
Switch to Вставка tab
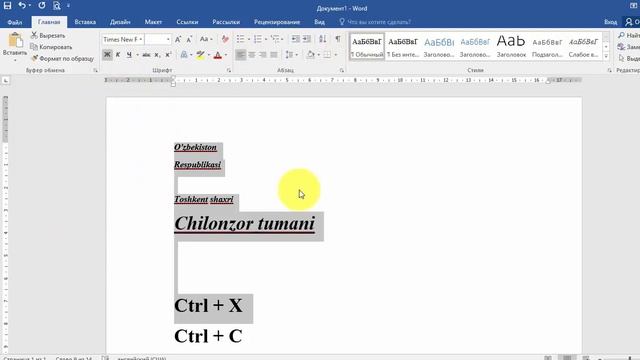coord(85,22)
